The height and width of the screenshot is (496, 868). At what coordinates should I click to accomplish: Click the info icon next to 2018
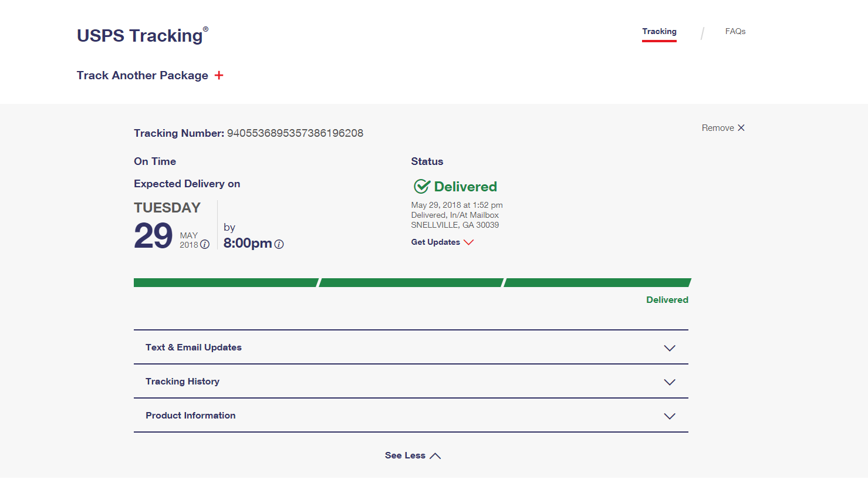point(205,245)
